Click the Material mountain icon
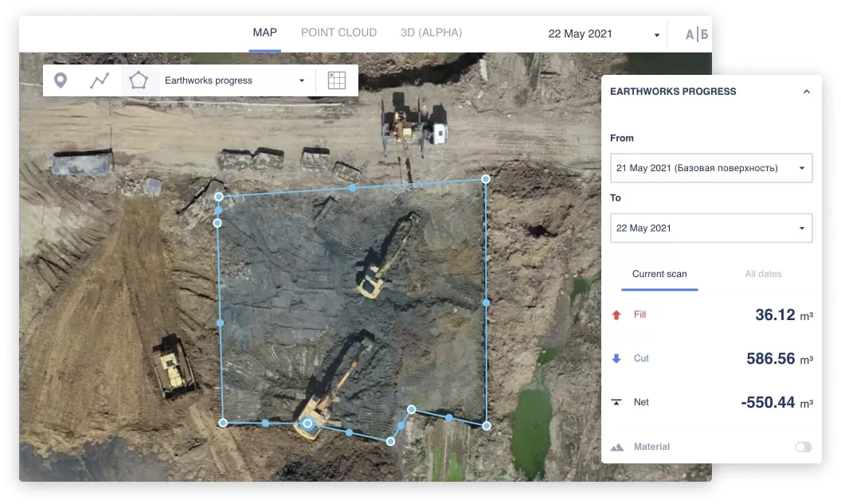The image size is (841, 504). (616, 447)
